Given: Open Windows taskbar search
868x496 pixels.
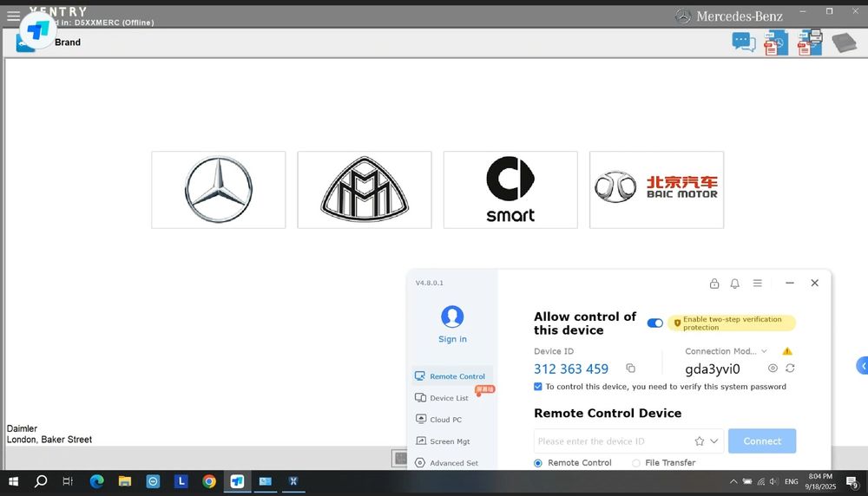Looking at the screenshot, I should (41, 481).
